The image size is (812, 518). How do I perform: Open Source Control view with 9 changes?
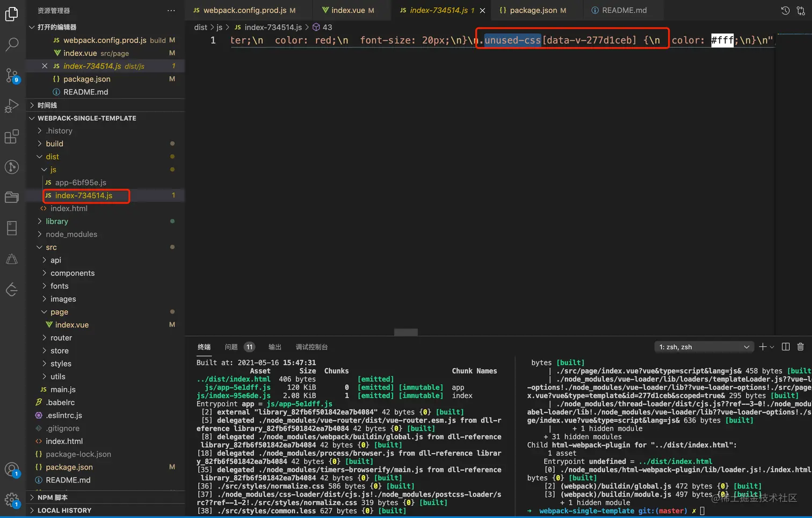pyautogui.click(x=12, y=76)
